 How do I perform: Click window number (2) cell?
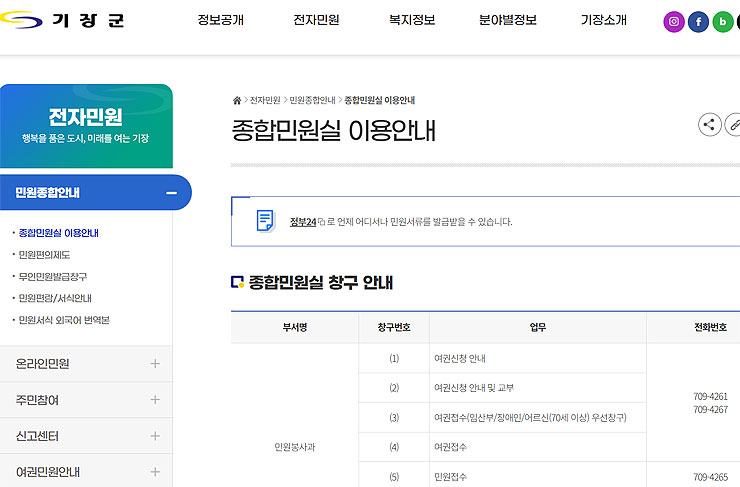pyautogui.click(x=394, y=388)
